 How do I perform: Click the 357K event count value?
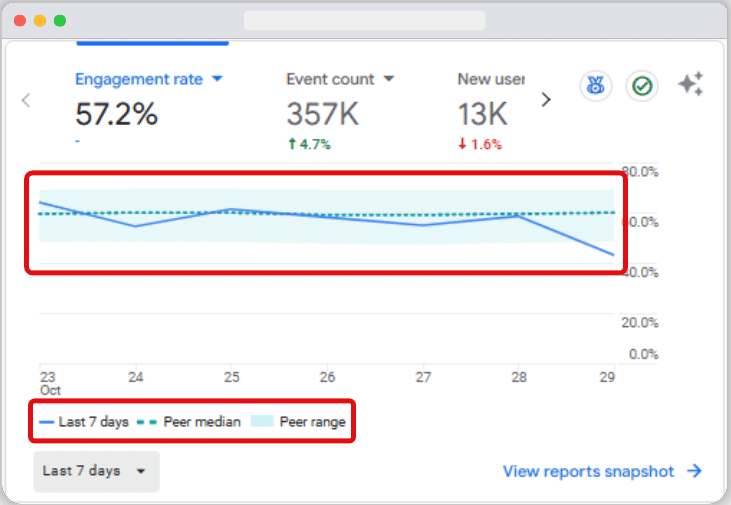[x=323, y=114]
